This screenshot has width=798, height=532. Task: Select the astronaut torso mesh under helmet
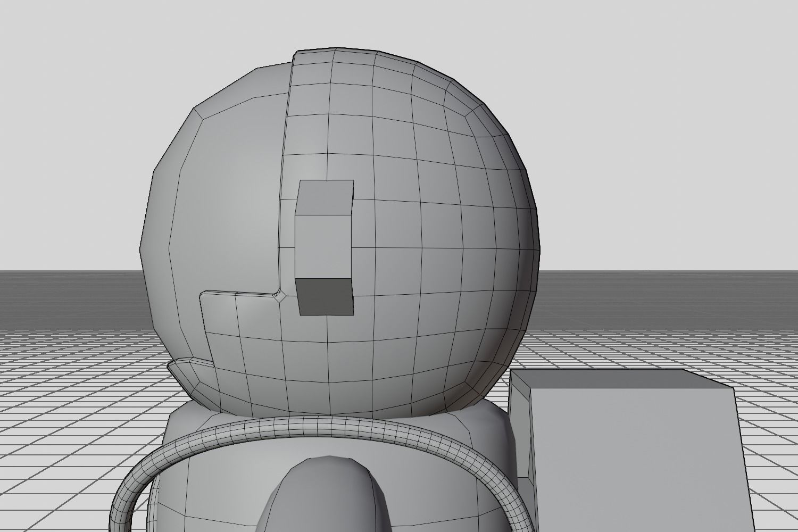tap(223, 479)
